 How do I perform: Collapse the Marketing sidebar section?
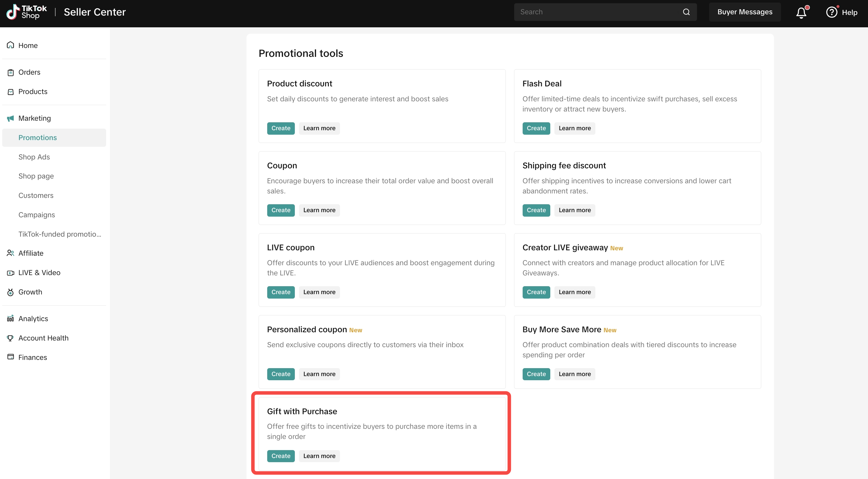pos(34,118)
